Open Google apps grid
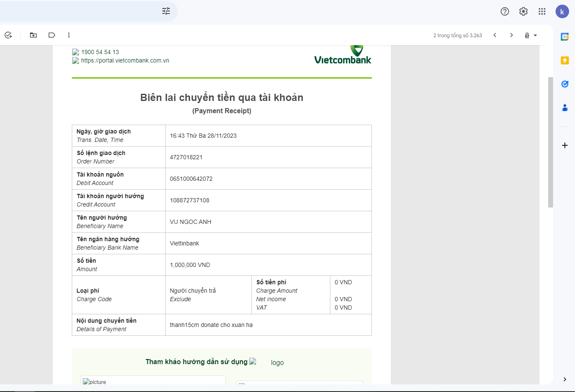 coord(542,11)
